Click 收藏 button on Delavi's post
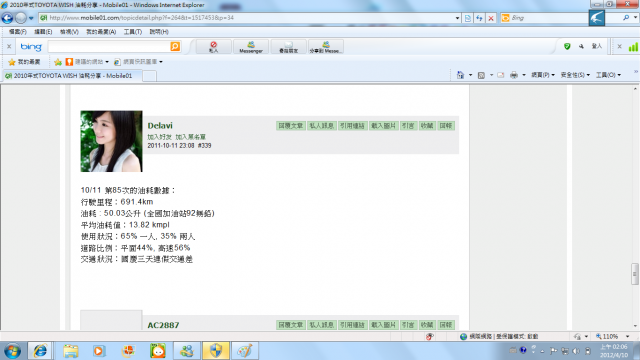 pos(427,126)
